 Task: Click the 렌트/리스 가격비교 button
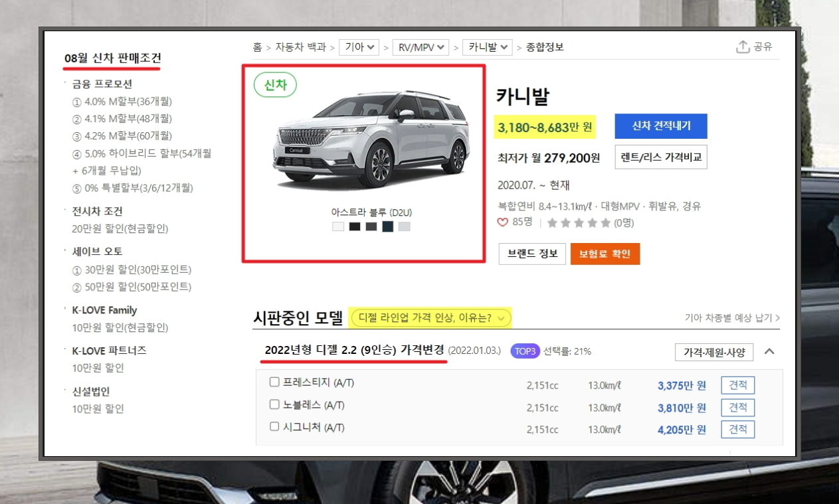[661, 157]
